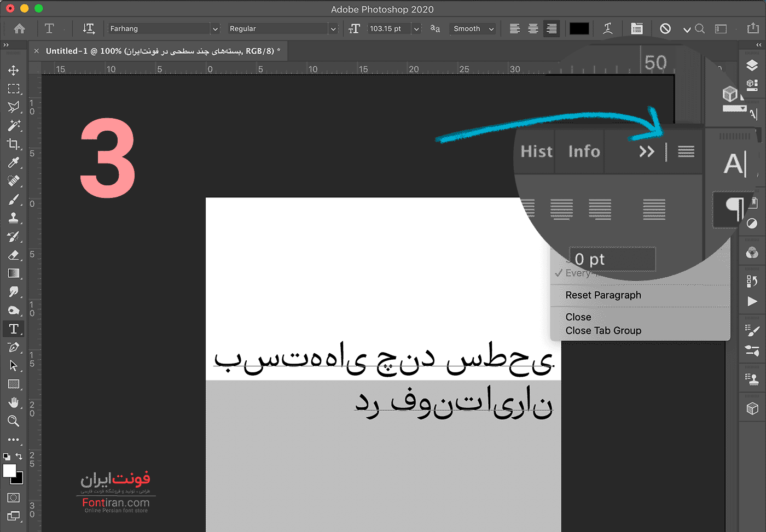
Task: Click the Info panel tab
Action: (x=584, y=151)
